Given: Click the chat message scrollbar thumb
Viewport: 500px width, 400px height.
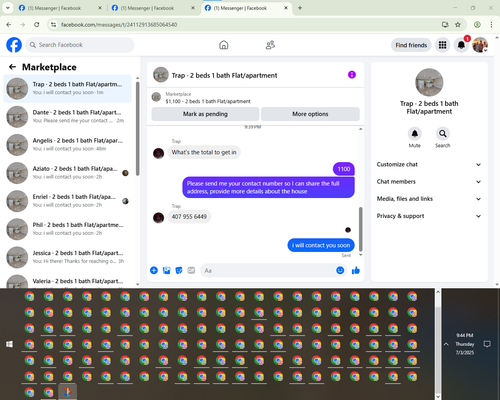Looking at the screenshot, I should pos(360,229).
